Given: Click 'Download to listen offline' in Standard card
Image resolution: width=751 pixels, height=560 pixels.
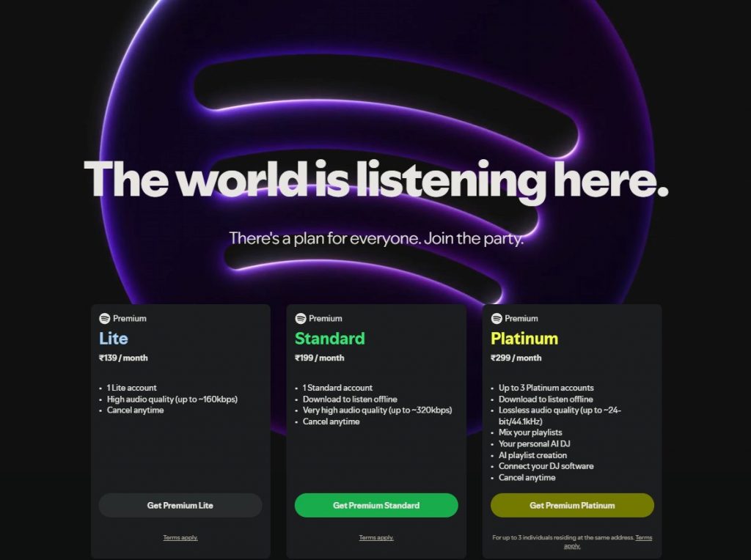Looking at the screenshot, I should (x=350, y=399).
